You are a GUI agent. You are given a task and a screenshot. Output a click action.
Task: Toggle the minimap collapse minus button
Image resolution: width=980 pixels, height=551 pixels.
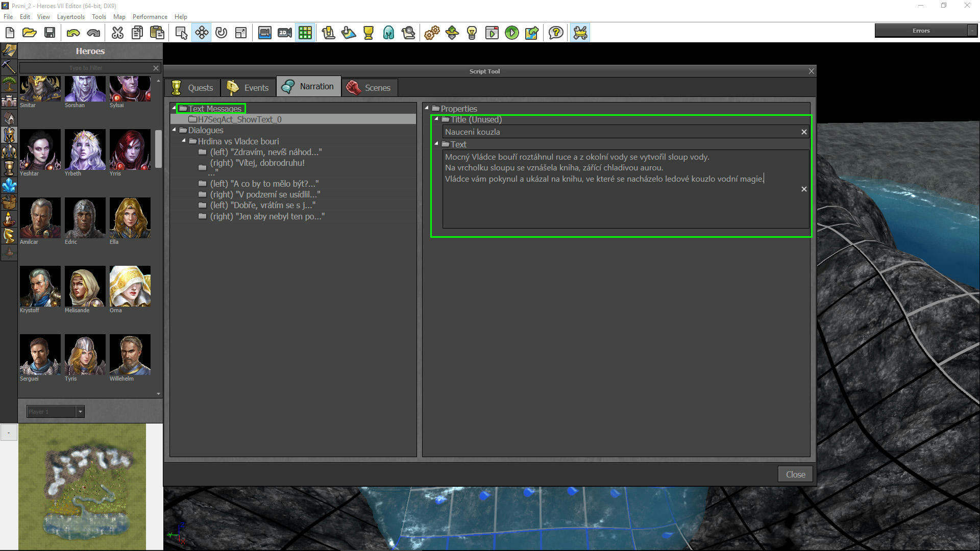click(x=9, y=433)
